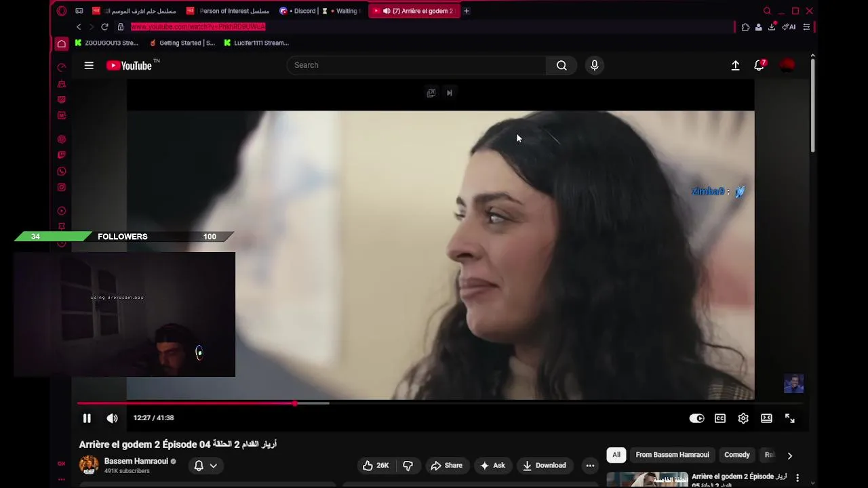Screen dimensions: 868x488
Task: Switch to theater mode
Action: tap(766, 418)
